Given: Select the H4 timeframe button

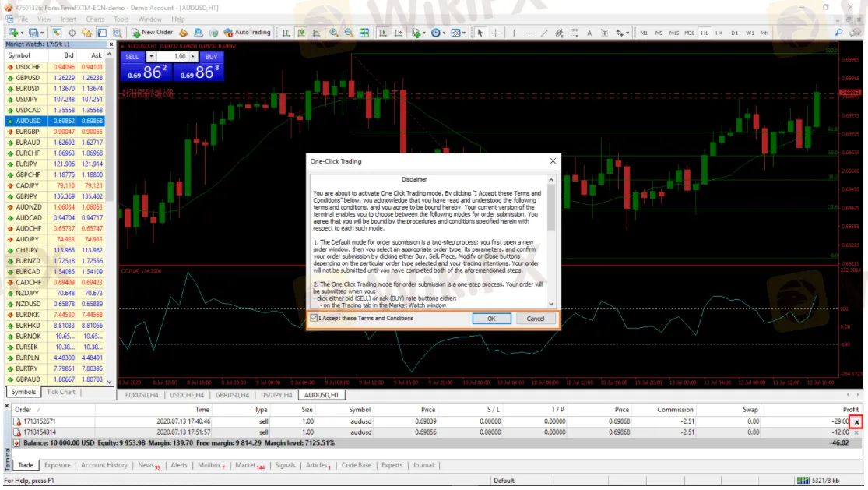Looking at the screenshot, I should [719, 33].
